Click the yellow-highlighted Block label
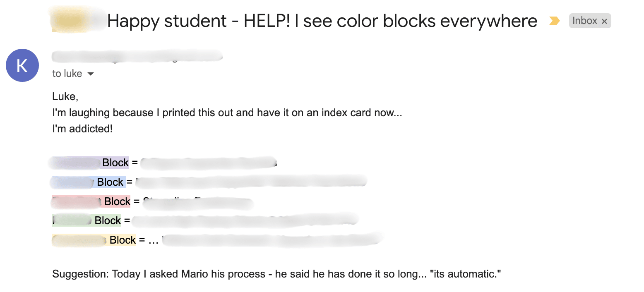 [x=123, y=240]
